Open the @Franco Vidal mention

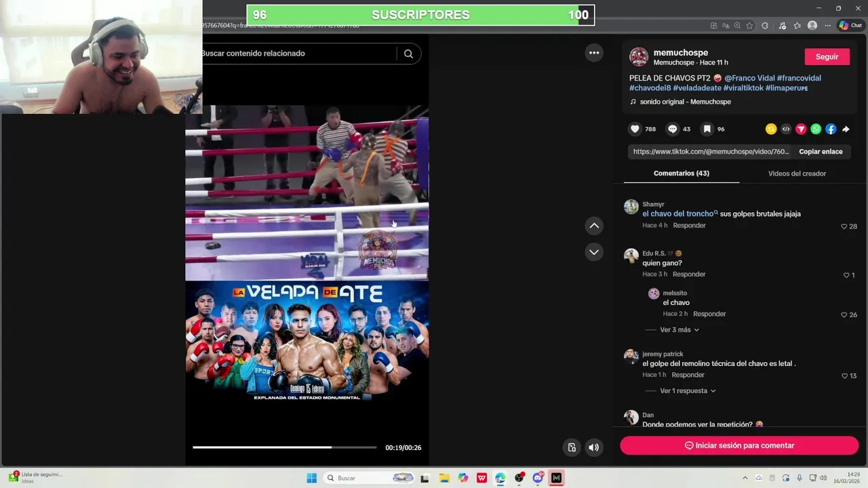point(749,78)
